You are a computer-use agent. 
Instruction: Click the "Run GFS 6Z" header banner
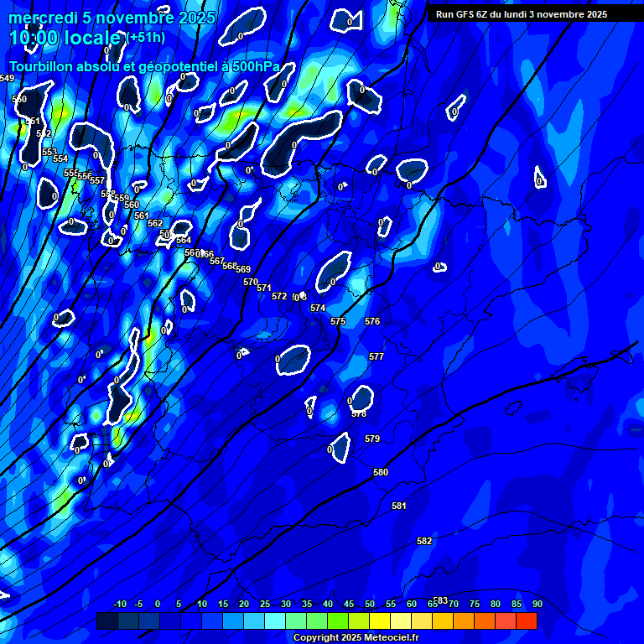click(x=522, y=14)
